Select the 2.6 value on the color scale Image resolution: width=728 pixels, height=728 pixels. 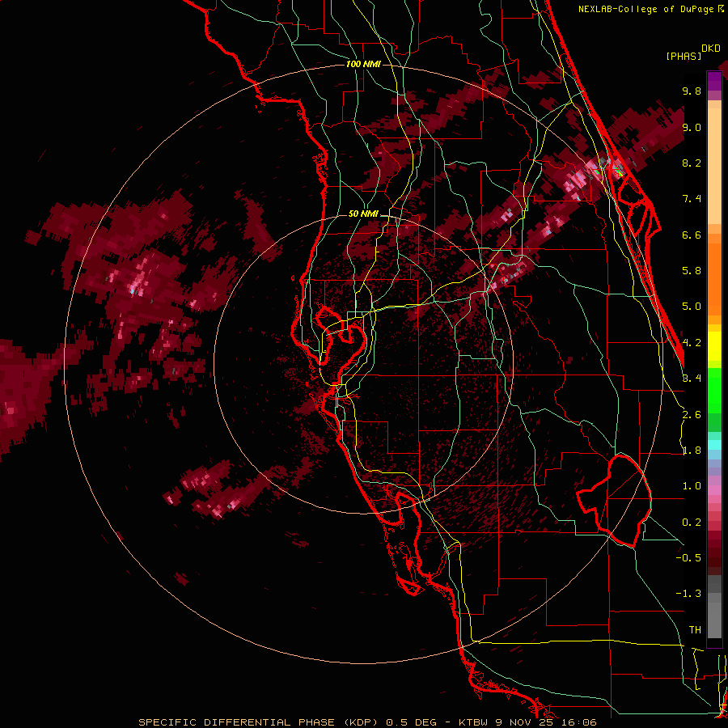(692, 415)
